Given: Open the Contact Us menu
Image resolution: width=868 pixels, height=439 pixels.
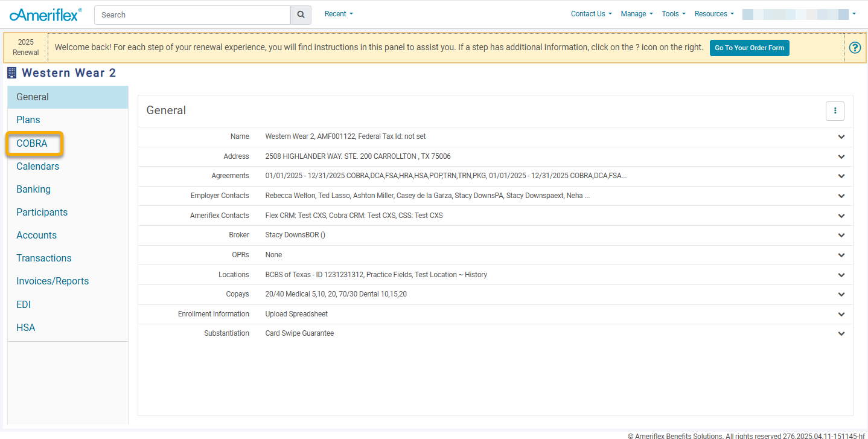Looking at the screenshot, I should coord(591,14).
